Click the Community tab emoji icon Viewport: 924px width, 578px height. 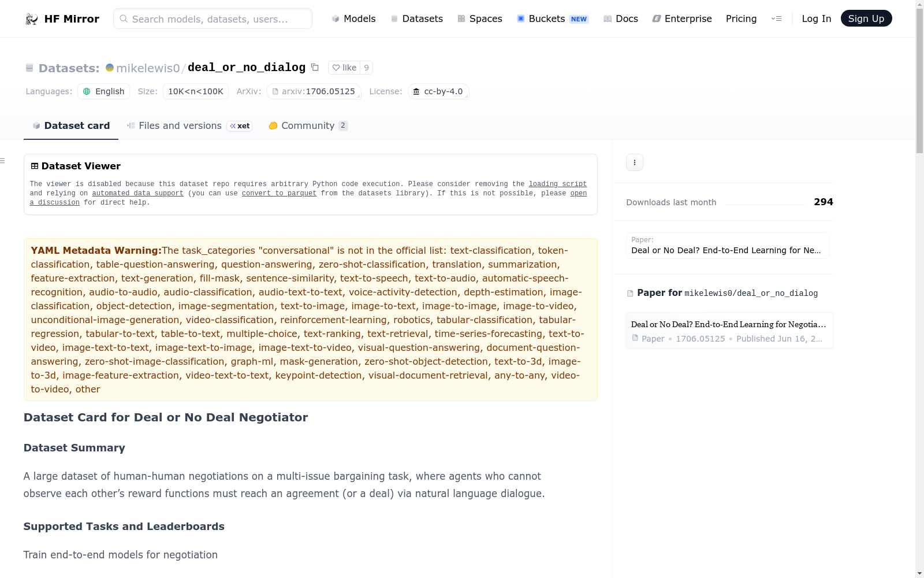pos(273,125)
